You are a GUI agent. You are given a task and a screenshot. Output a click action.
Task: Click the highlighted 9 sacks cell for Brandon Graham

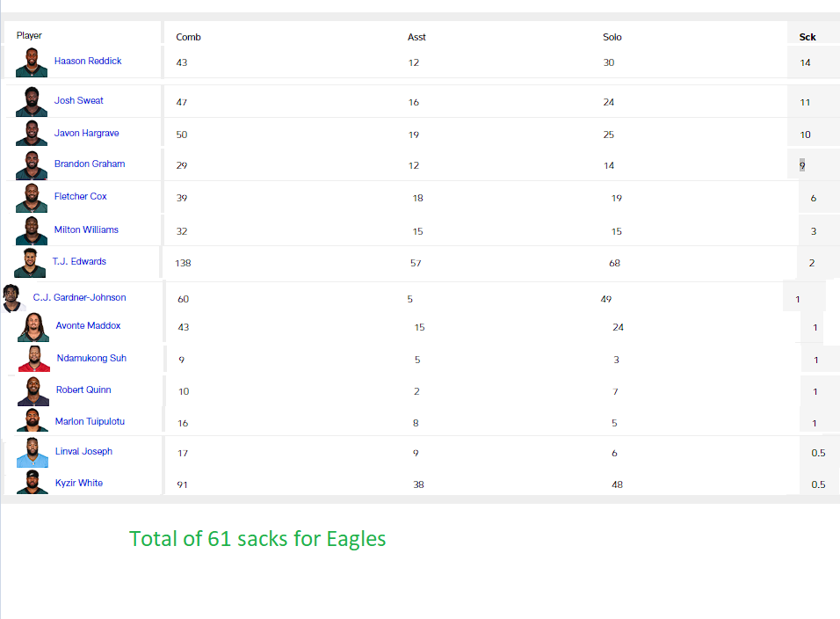click(x=802, y=165)
